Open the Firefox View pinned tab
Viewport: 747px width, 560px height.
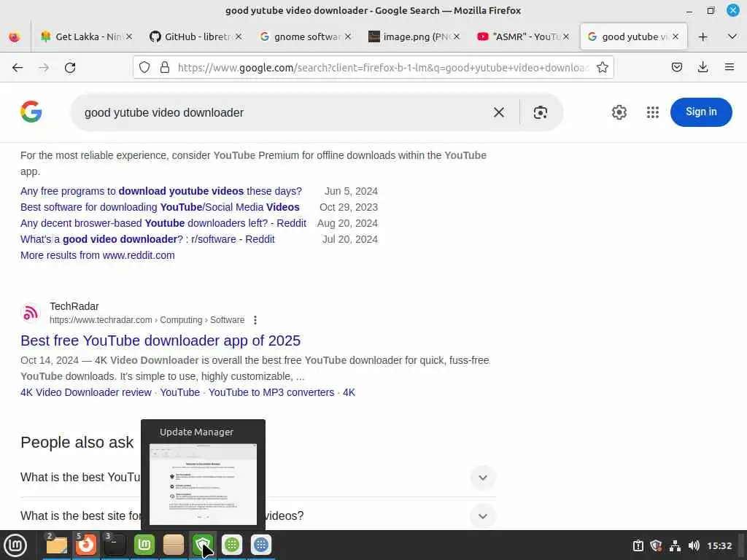[x=15, y=36]
